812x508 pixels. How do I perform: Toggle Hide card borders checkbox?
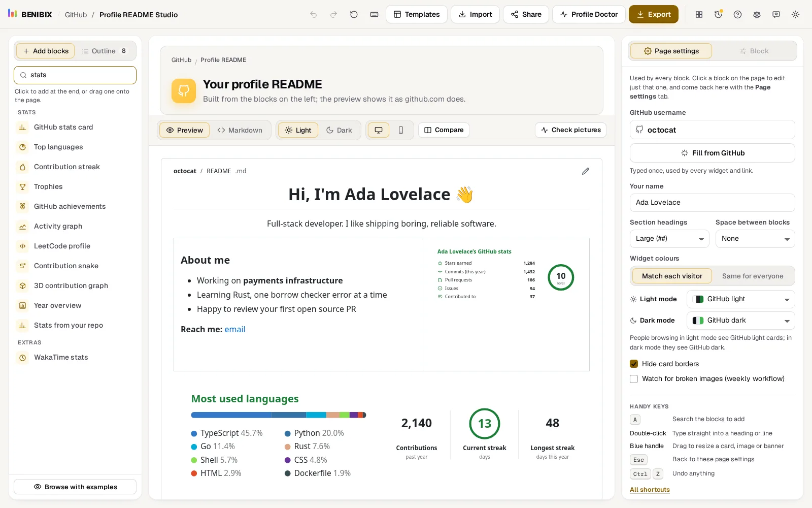click(x=634, y=364)
